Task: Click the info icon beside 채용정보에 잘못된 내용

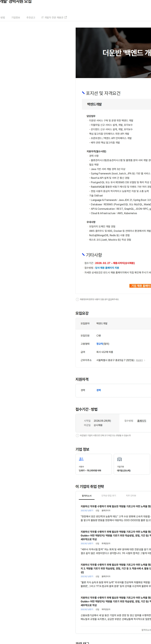Action: click(77, 299)
